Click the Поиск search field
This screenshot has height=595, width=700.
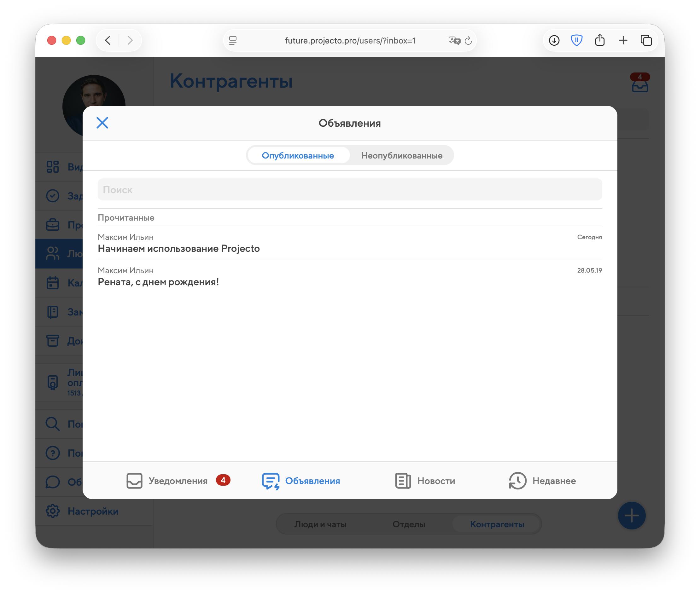(349, 190)
